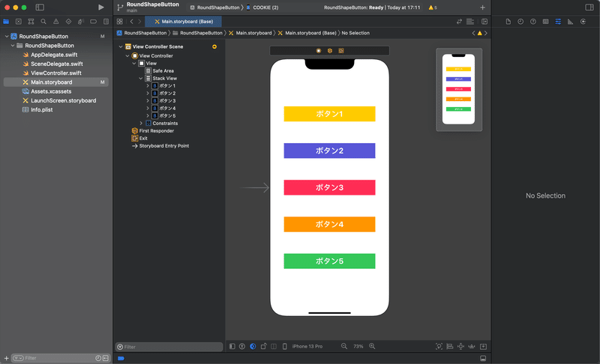
Task: Click the minimap storyboard thumbnail
Action: [x=459, y=89]
